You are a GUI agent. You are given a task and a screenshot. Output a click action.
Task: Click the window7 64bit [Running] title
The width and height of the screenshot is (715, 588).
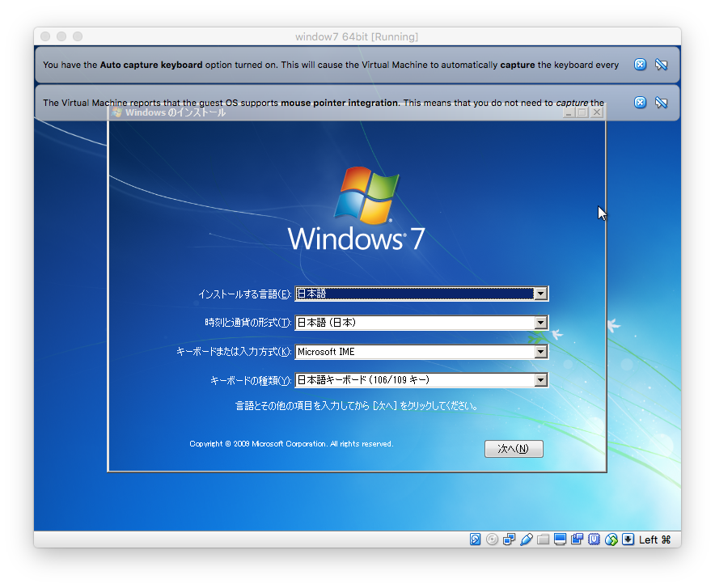(x=357, y=36)
